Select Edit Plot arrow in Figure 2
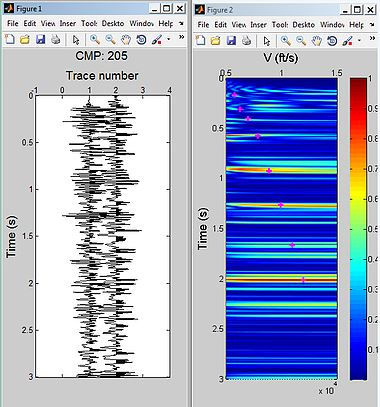 coord(267,41)
